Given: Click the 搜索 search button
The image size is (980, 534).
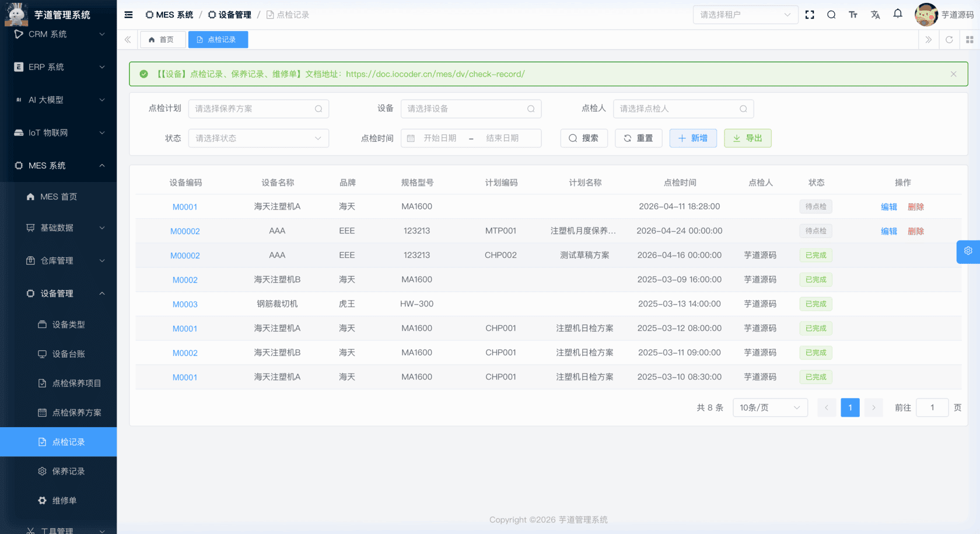Looking at the screenshot, I should coord(584,138).
